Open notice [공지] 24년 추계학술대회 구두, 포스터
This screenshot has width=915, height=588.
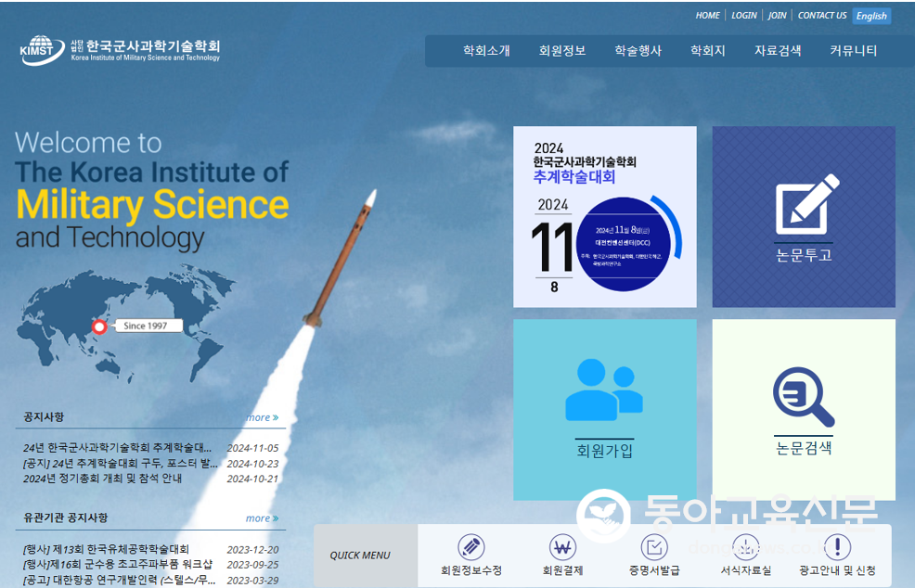pyautogui.click(x=121, y=463)
